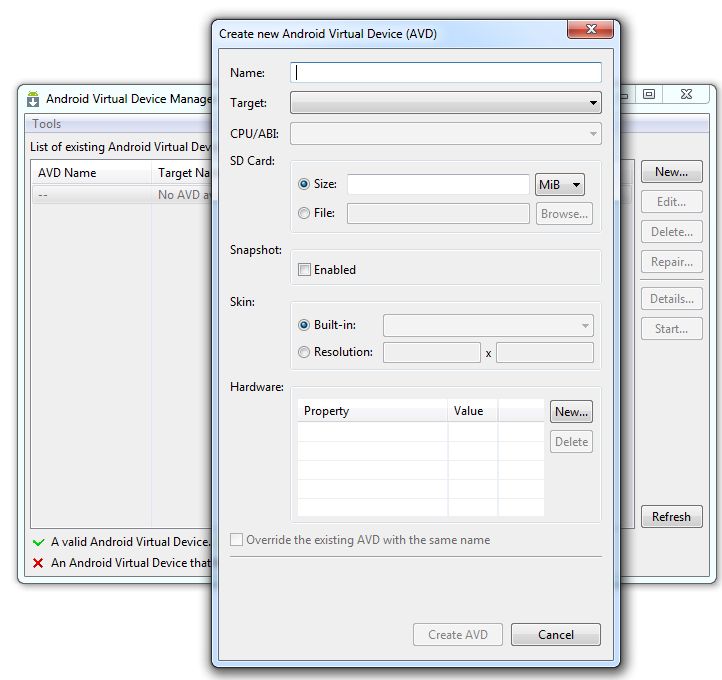
Task: Open the Target dropdown
Action: click(446, 103)
